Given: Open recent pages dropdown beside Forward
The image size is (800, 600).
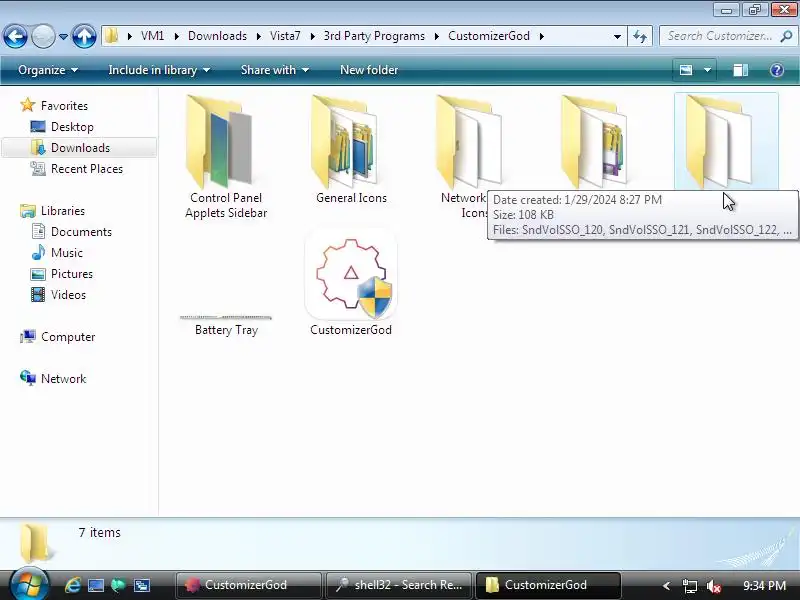Looking at the screenshot, I should 63,37.
